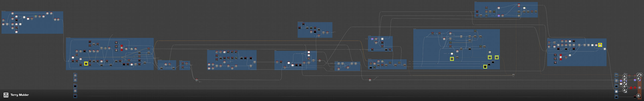The width and height of the screenshot is (644, 101).
Task: Select the leftmost yellow-highlighted node in the large frame
Action: click(452, 59)
